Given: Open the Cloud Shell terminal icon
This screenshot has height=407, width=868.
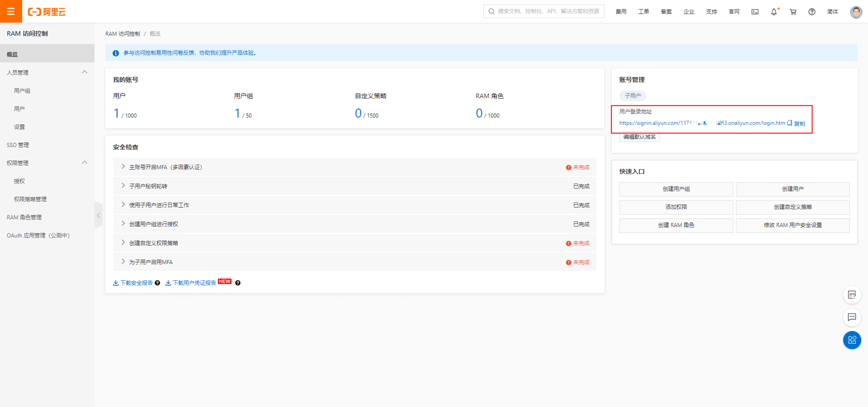Looking at the screenshot, I should (755, 12).
